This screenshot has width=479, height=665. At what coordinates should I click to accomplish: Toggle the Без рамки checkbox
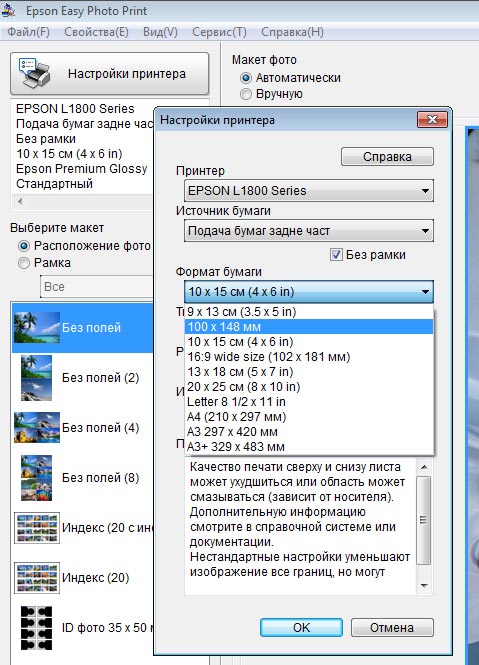(336, 255)
